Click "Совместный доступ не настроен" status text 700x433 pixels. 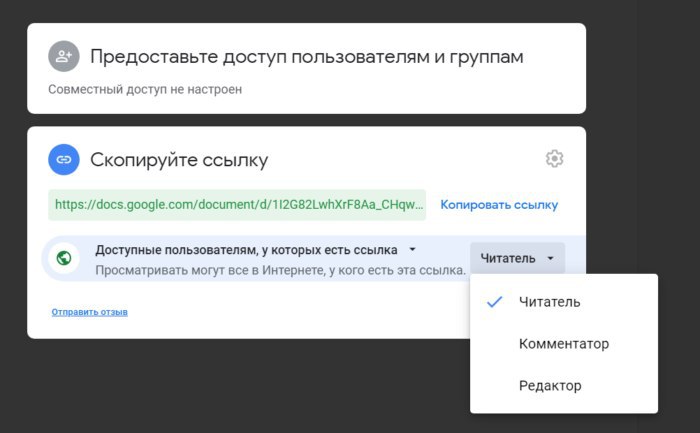(x=145, y=89)
